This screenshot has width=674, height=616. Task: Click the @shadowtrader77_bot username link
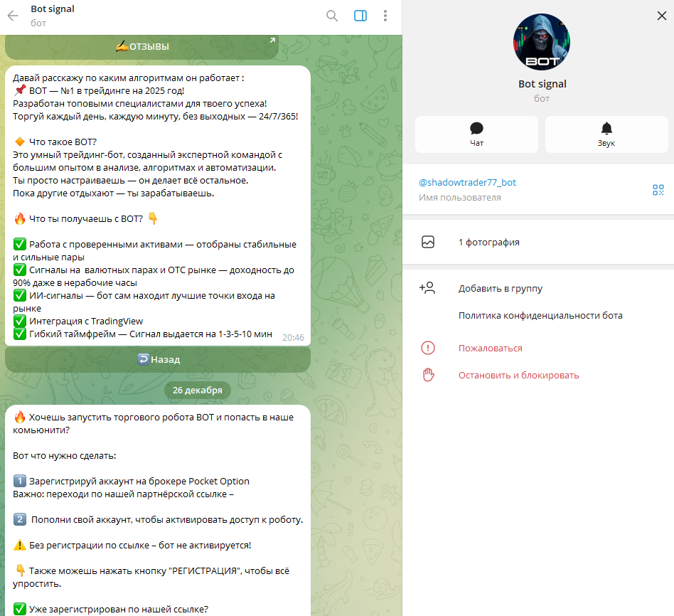pos(467,182)
